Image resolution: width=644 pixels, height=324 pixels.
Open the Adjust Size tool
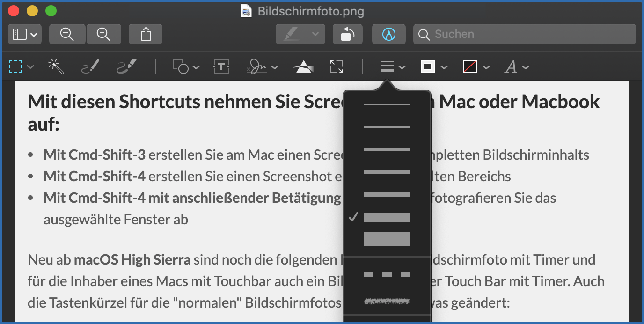[336, 67]
